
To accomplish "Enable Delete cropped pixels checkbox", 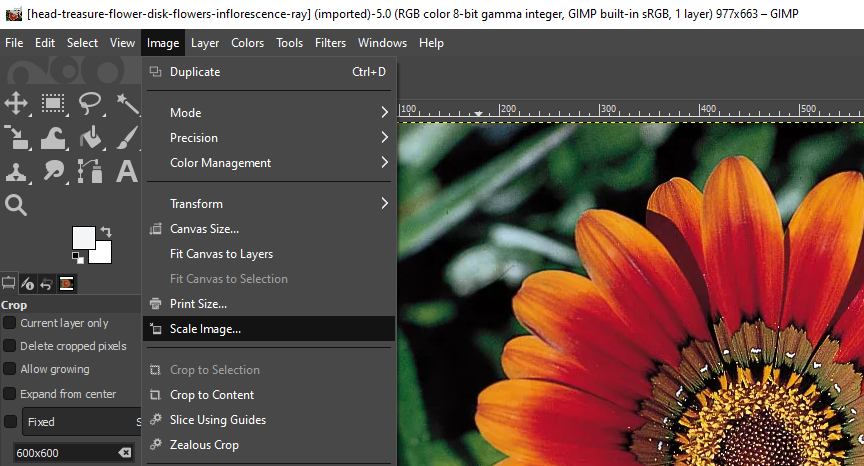I will pos(9,346).
